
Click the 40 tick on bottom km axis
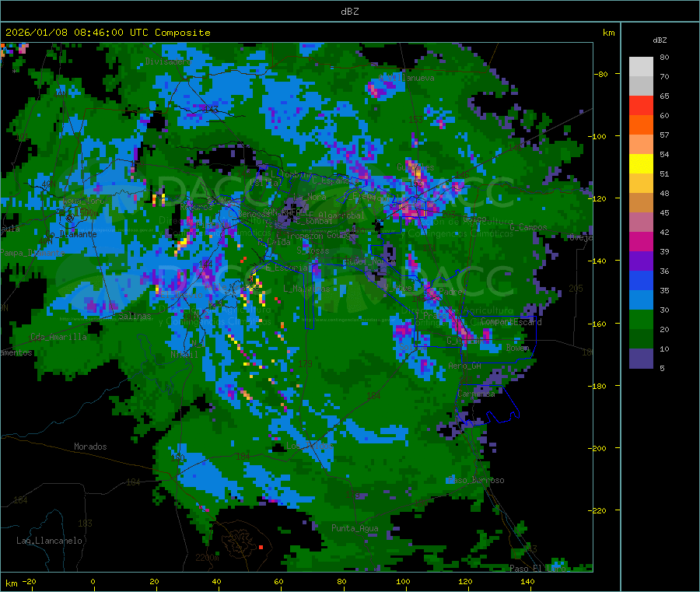[x=216, y=581]
